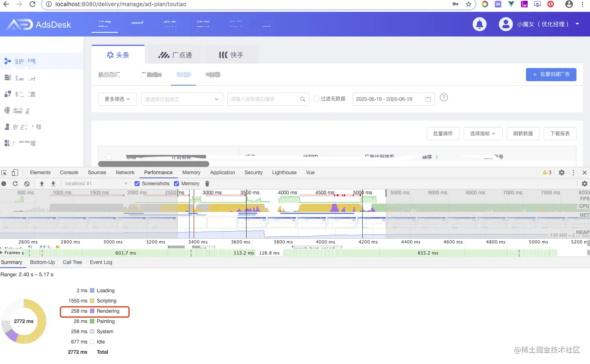Close the DevTools panel
590x364 pixels.
coord(585,173)
